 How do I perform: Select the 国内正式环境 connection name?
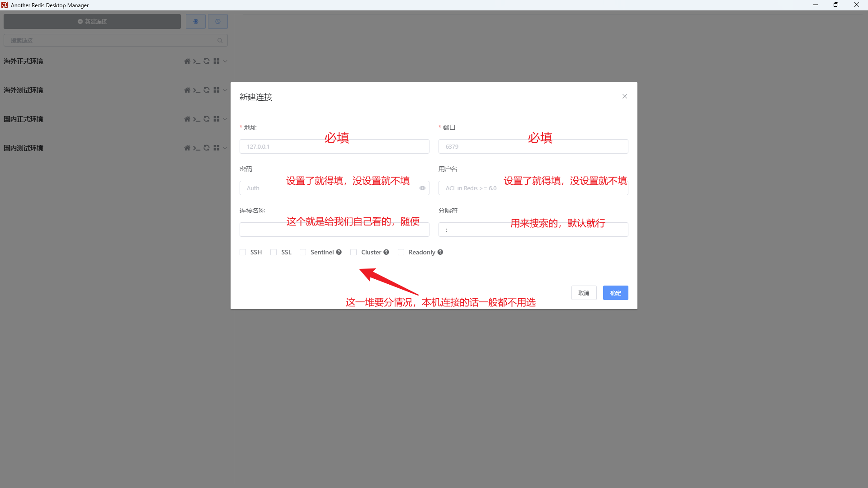click(24, 119)
